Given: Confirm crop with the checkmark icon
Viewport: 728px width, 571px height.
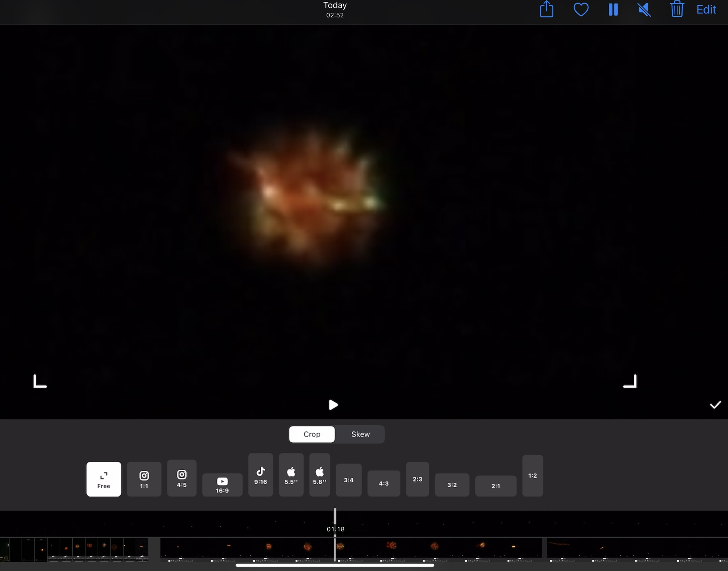Looking at the screenshot, I should pos(715,405).
